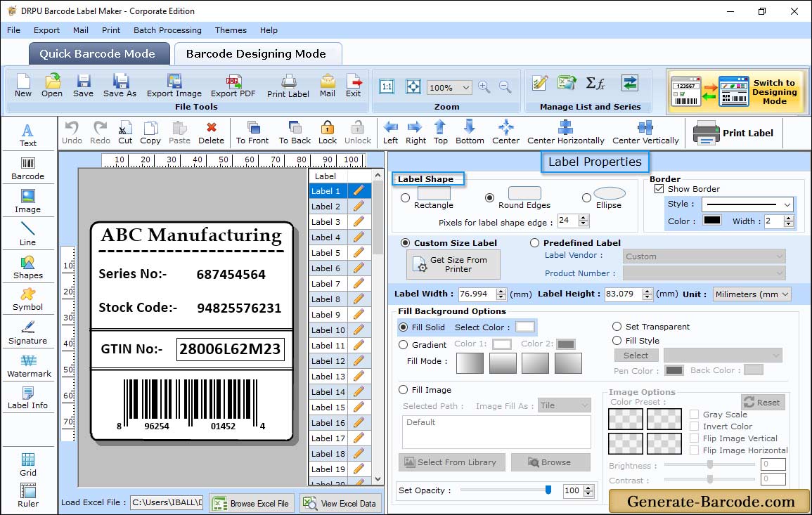
Task: Click Get Size From Printer button
Action: point(453,264)
